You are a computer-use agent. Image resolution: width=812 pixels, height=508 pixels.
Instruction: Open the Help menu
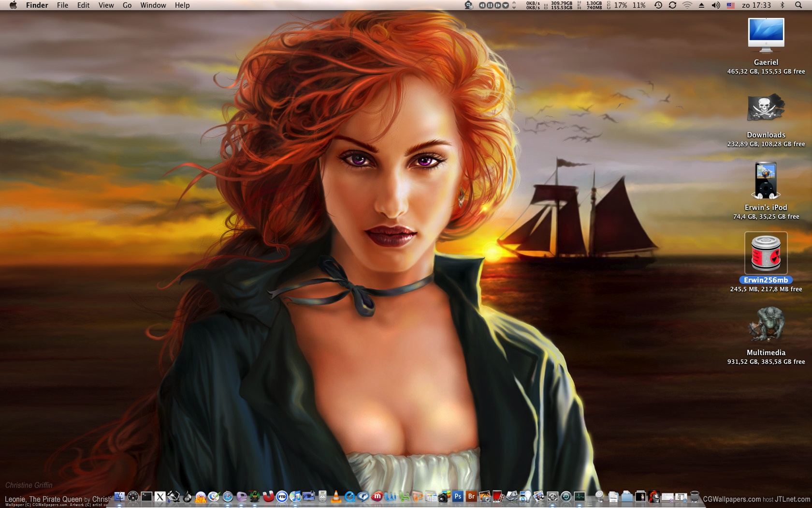coord(182,5)
